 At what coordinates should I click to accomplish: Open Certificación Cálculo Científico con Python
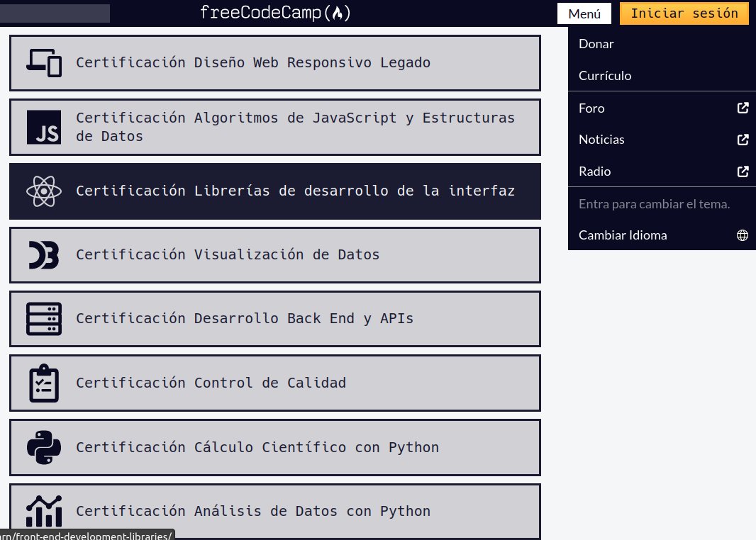[275, 447]
